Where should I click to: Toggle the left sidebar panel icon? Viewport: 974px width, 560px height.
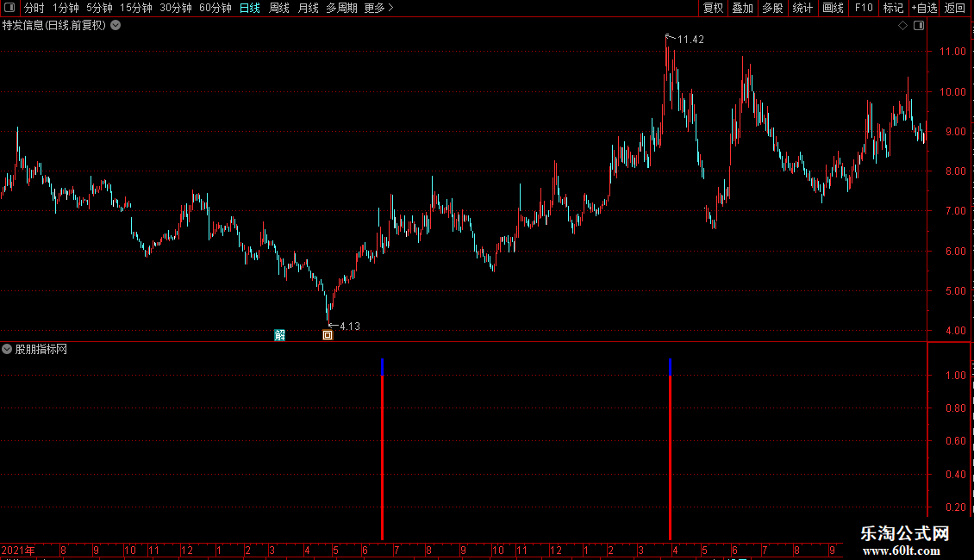pyautogui.click(x=9, y=8)
